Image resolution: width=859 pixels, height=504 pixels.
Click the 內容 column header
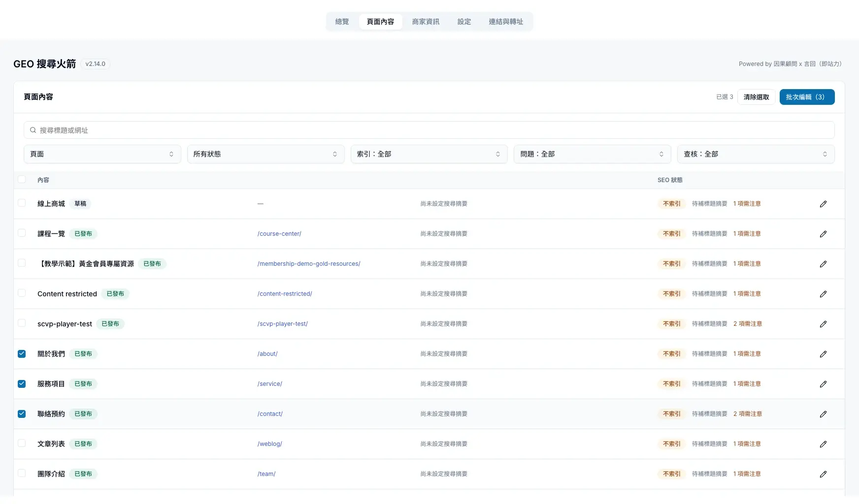[x=43, y=180]
